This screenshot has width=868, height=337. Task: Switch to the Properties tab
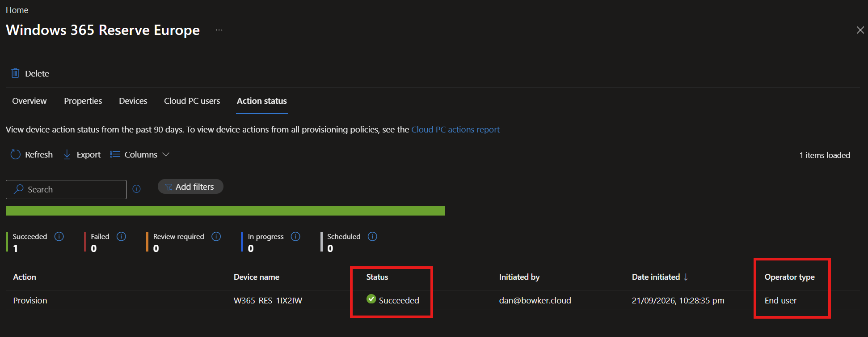(x=83, y=101)
